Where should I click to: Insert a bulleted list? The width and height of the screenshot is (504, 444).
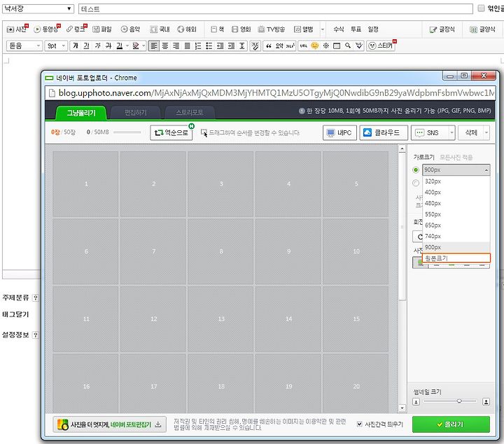click(209, 46)
